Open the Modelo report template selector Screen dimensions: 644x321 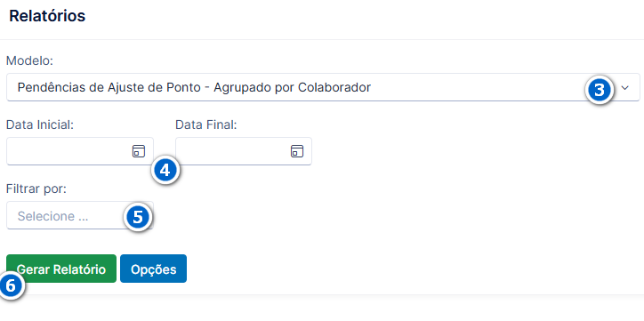323,87
